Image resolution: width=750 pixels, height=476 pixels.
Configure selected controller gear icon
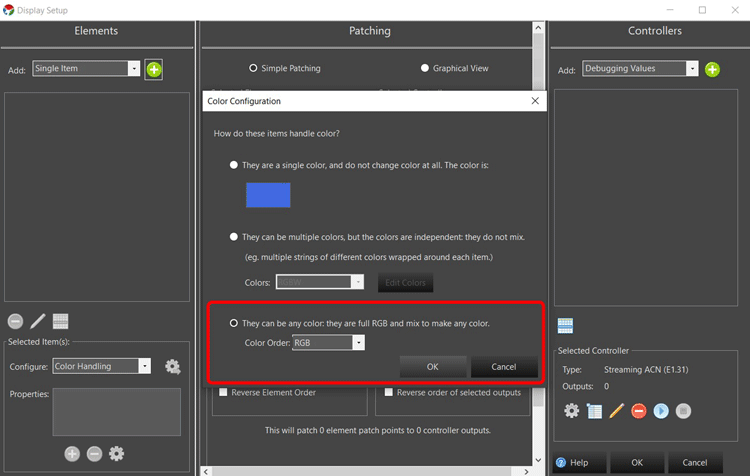tap(572, 411)
